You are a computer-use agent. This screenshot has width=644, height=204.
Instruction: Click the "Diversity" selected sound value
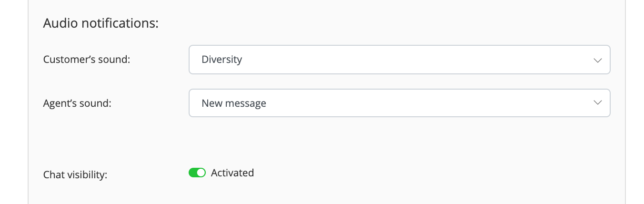tap(221, 60)
